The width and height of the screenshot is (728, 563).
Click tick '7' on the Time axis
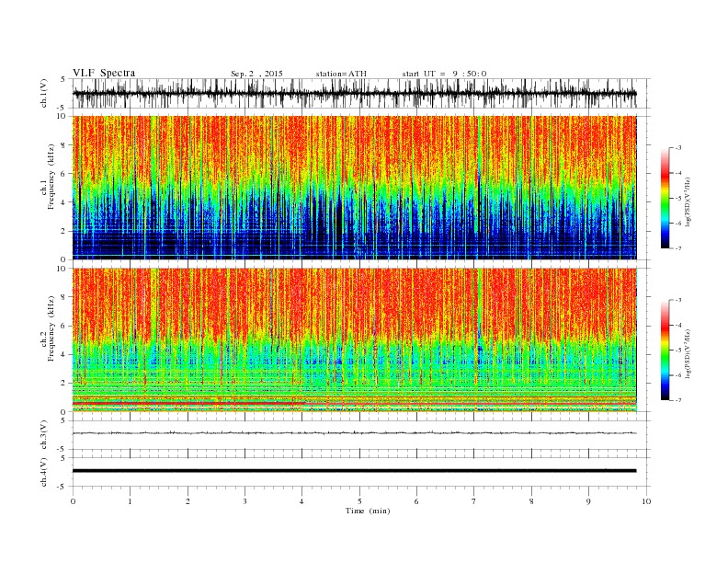coord(474,501)
